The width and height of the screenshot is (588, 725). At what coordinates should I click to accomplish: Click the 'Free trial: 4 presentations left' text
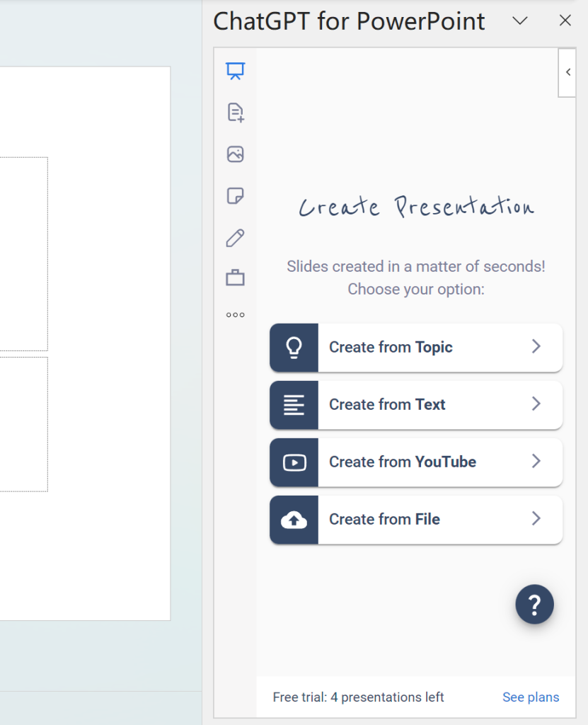click(x=358, y=697)
